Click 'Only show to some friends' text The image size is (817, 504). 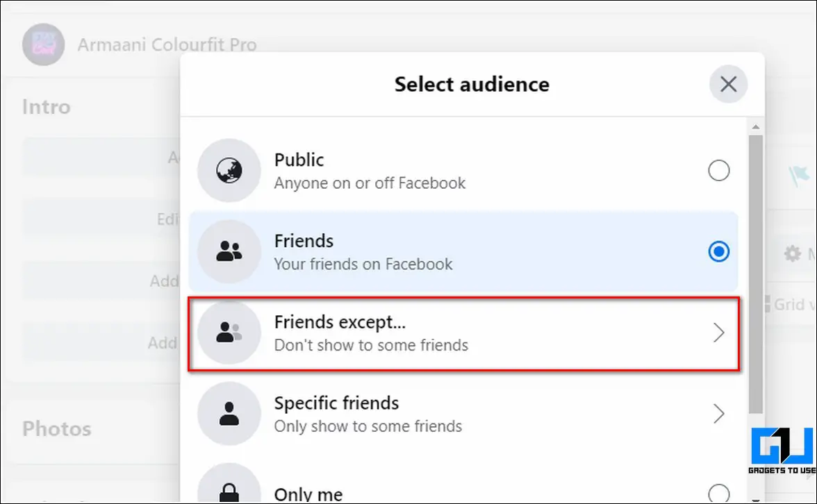tap(368, 426)
